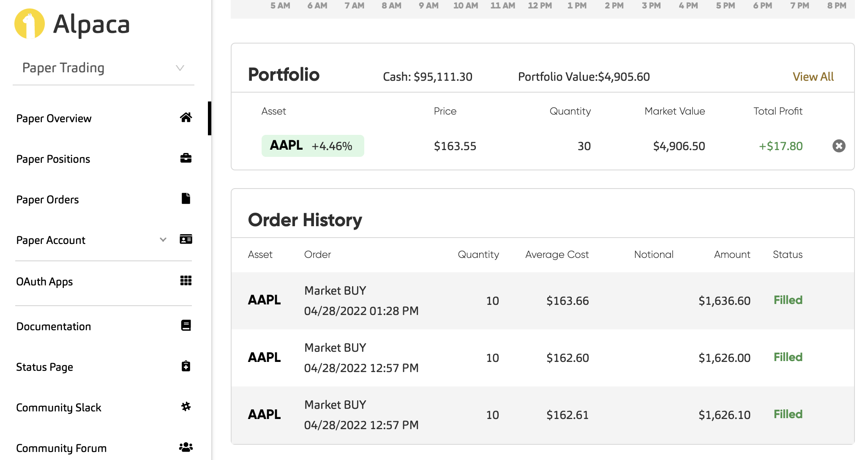Click the $162.60 average cost cell
The width and height of the screenshot is (868, 460).
click(x=568, y=358)
